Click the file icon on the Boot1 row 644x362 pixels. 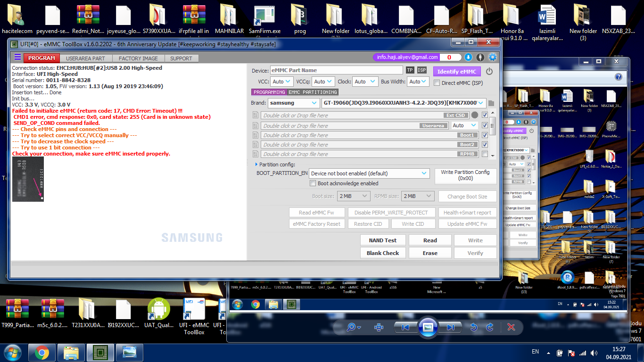click(256, 135)
